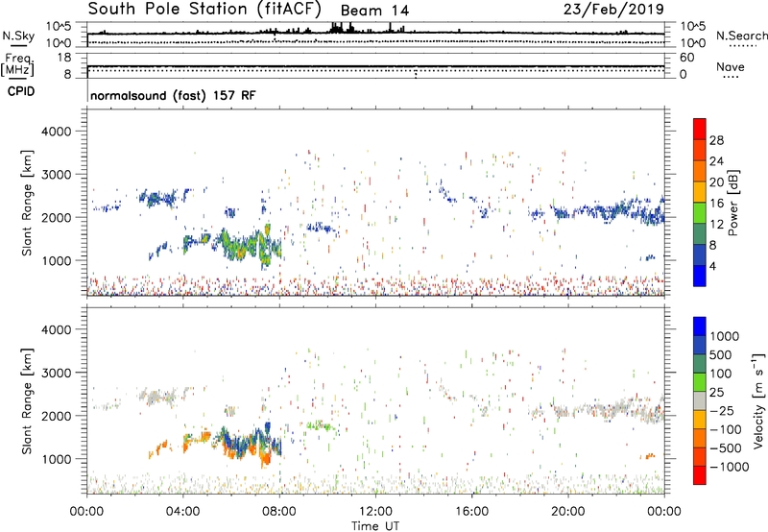Click the '1000' velocity colorbar tick
The image size is (768, 532).
tap(725, 336)
